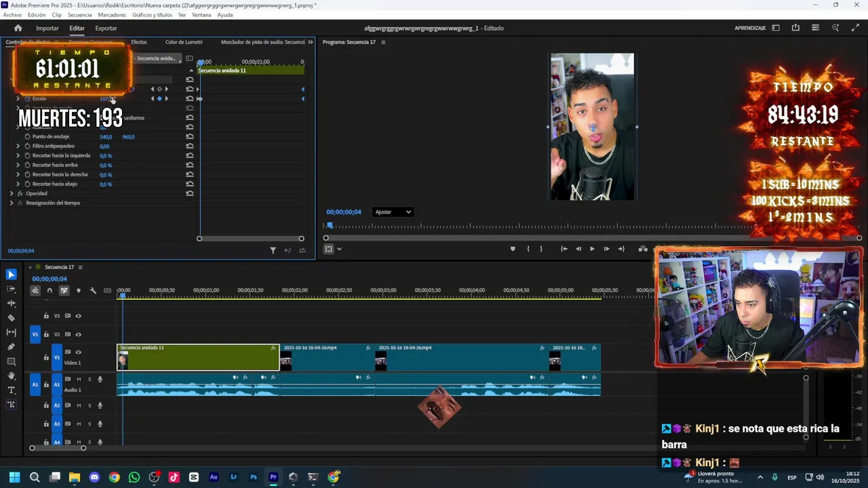Open the Ajustar zoom level dropdown
The height and width of the screenshot is (488, 868).
[393, 212]
